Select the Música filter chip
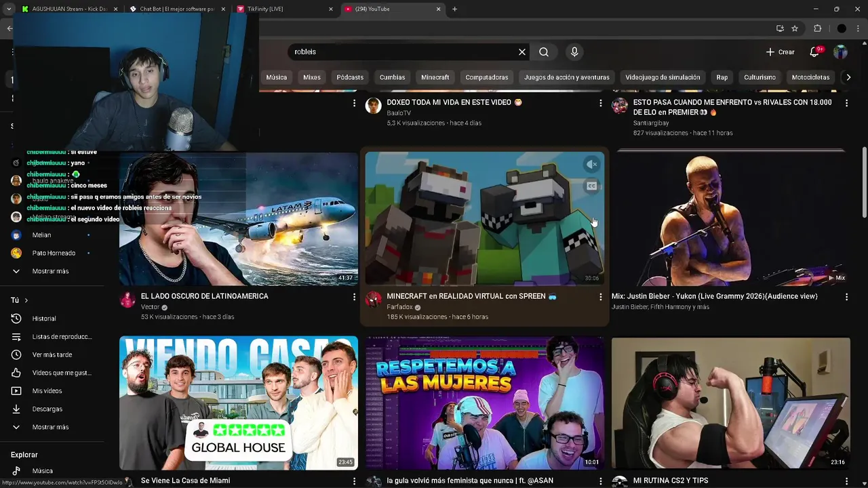This screenshot has height=488, width=868. [276, 77]
